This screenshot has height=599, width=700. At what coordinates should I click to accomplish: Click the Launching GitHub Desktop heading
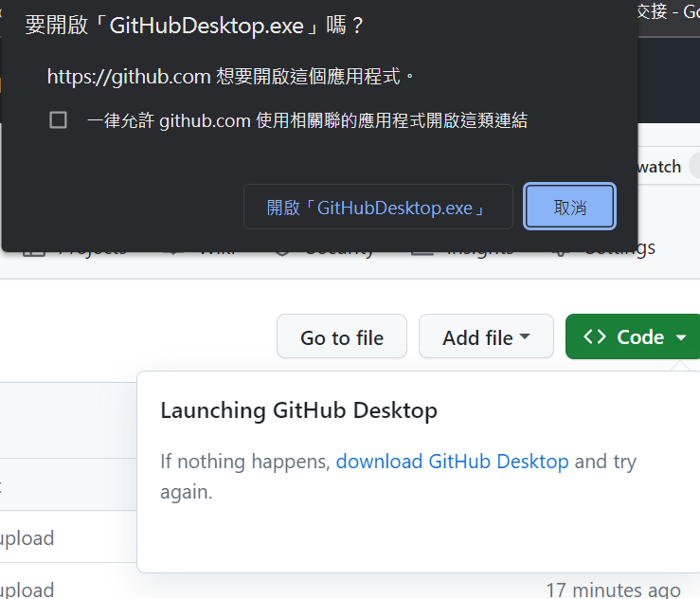click(x=298, y=410)
